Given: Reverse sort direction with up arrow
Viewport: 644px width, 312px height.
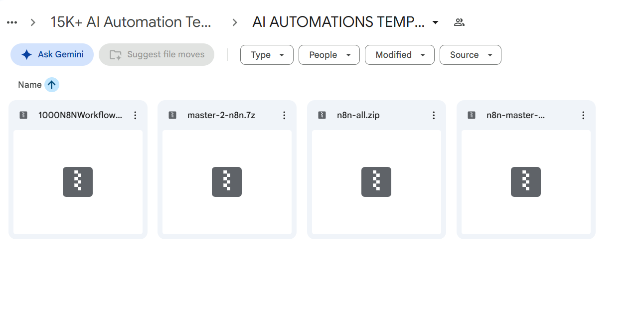Looking at the screenshot, I should [52, 85].
